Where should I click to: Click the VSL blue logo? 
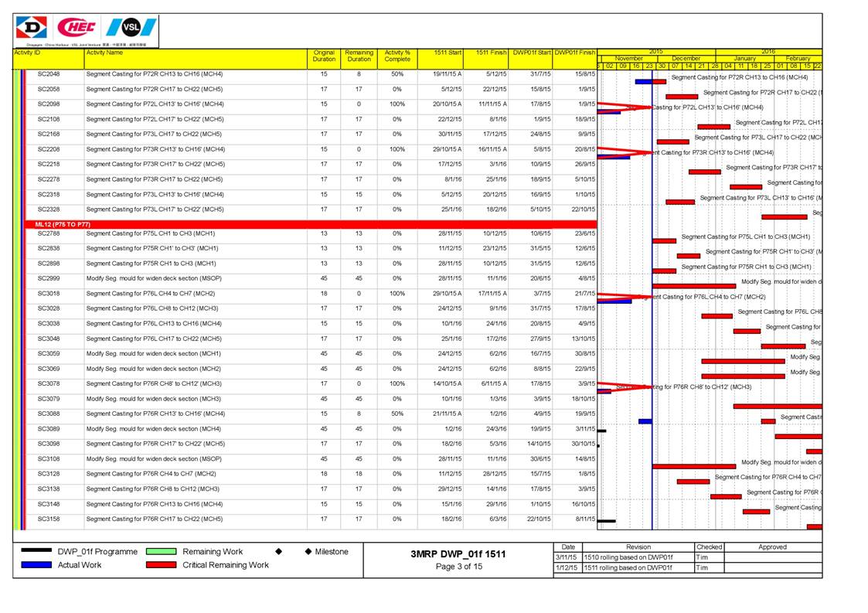[131, 27]
